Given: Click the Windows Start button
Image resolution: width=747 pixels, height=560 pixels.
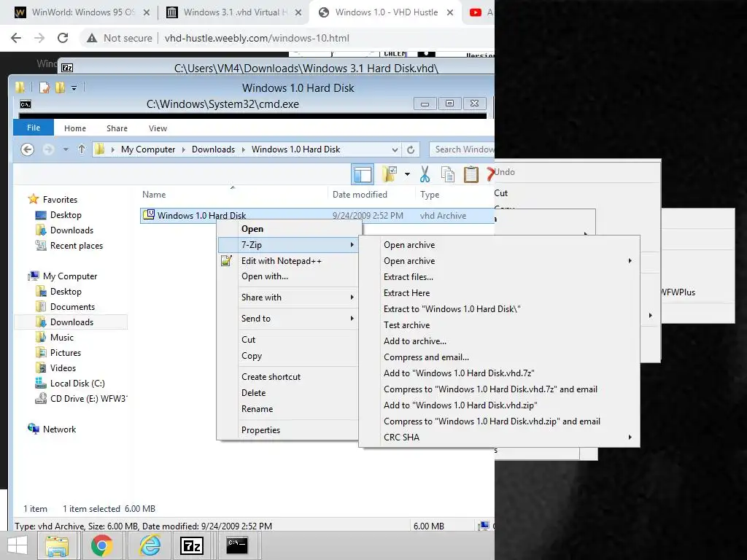Looking at the screenshot, I should tap(18, 545).
